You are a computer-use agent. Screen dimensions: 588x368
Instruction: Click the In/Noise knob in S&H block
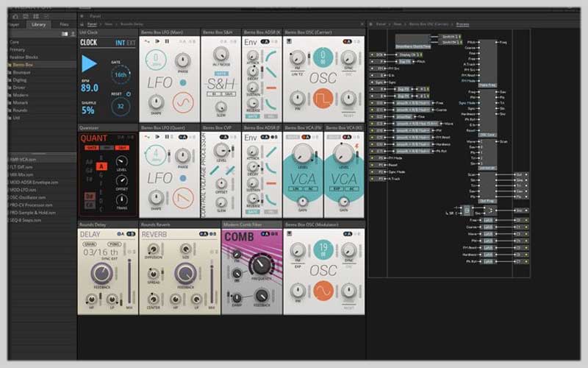(221, 54)
